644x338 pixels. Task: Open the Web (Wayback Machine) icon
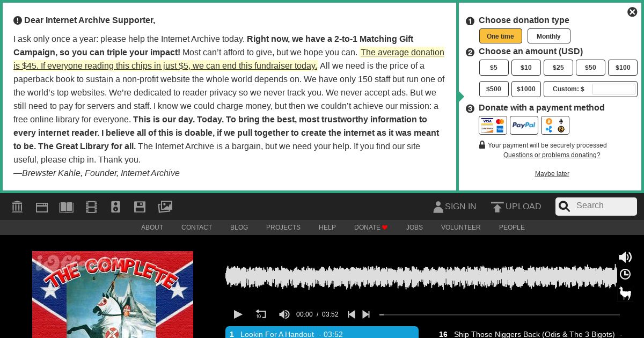(42, 207)
